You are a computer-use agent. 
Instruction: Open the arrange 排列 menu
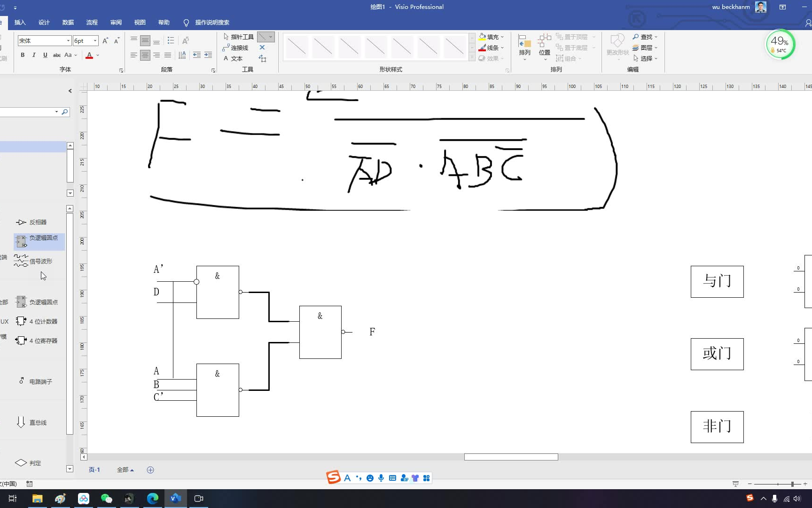pyautogui.click(x=524, y=47)
